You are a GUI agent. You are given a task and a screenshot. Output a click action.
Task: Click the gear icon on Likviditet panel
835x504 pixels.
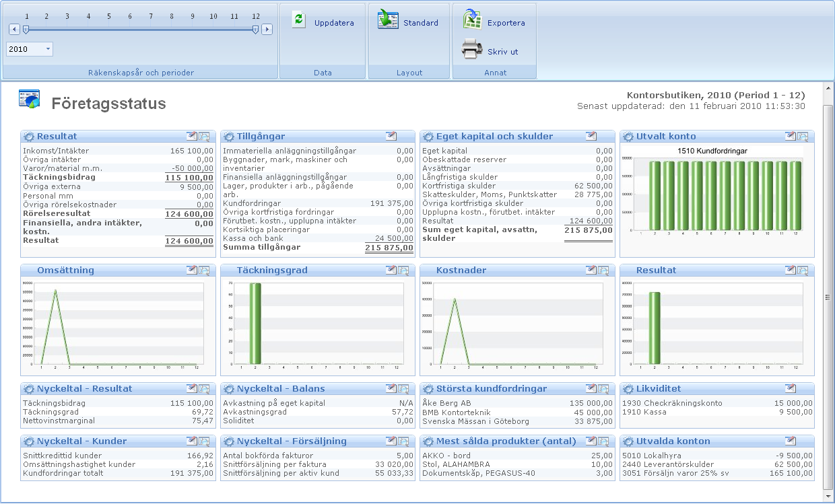click(628, 389)
